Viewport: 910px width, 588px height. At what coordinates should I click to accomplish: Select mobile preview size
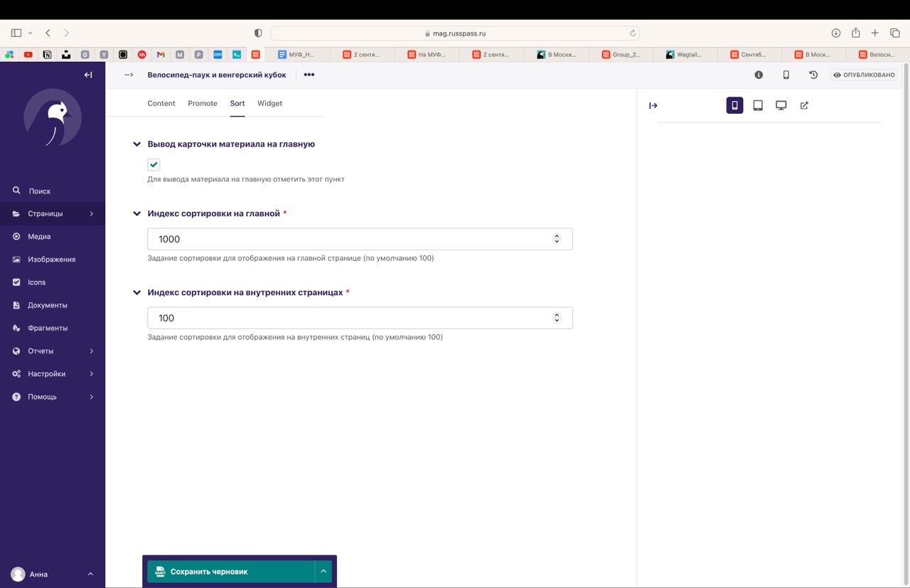pyautogui.click(x=734, y=105)
